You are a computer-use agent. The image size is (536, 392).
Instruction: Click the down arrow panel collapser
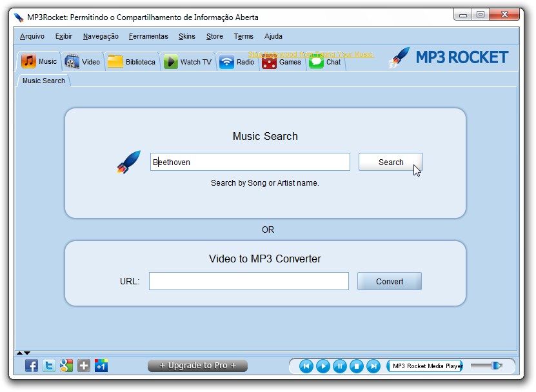pyautogui.click(x=27, y=353)
